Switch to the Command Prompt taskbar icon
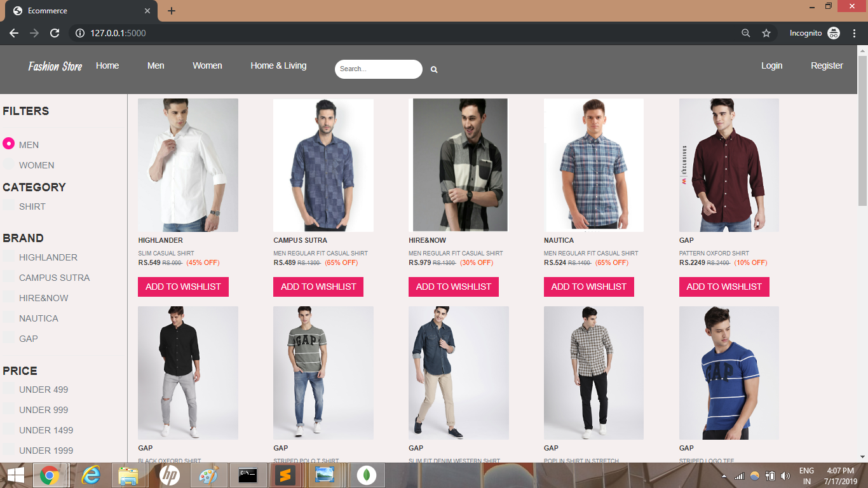 click(x=247, y=475)
